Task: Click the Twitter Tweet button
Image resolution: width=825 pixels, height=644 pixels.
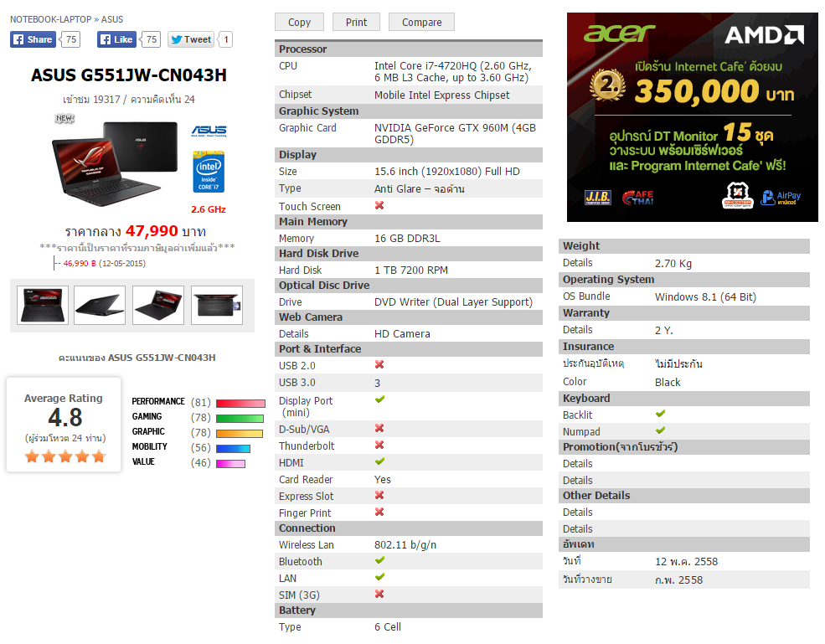Action: (x=191, y=39)
